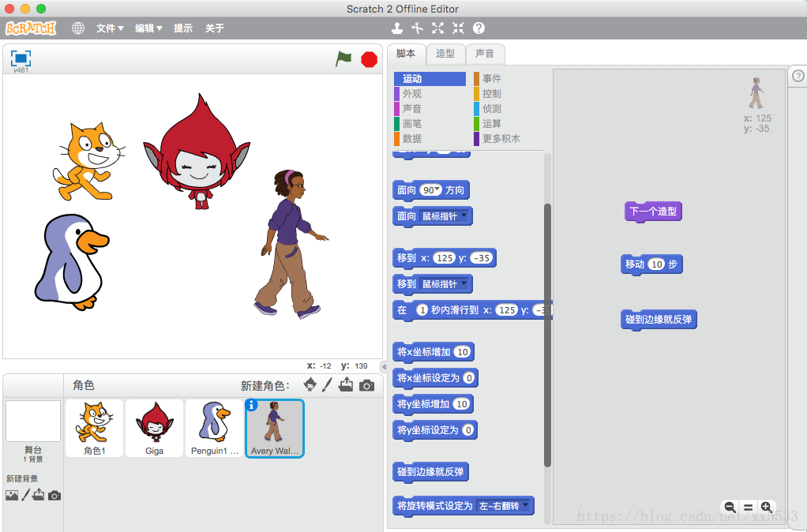
Task: Paint a new sprite with the brush
Action: (x=328, y=385)
